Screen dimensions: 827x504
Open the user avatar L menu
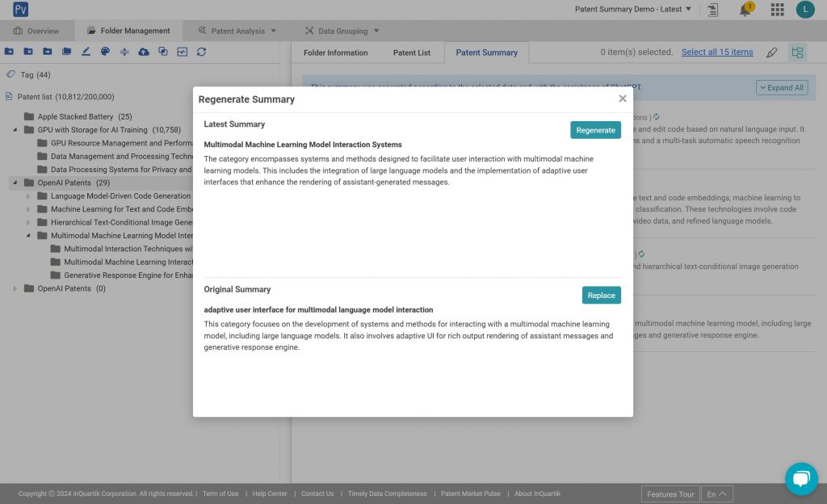coord(805,10)
